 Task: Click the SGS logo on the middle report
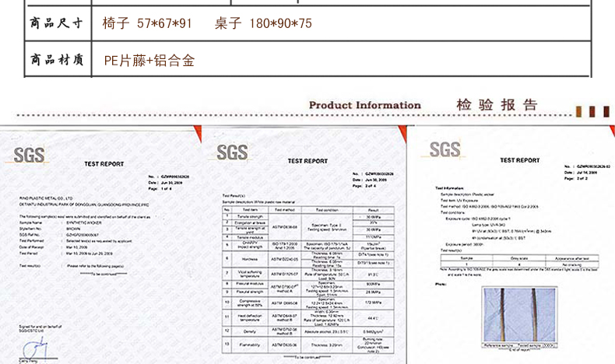[233, 151]
